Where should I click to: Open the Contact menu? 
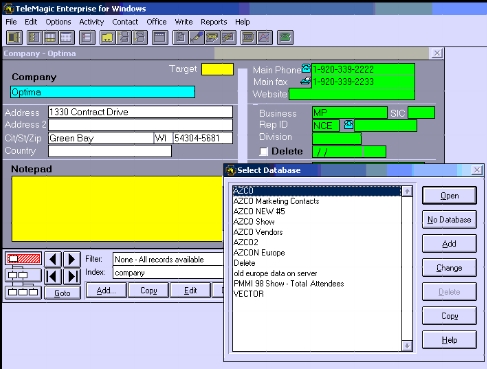[x=125, y=22]
